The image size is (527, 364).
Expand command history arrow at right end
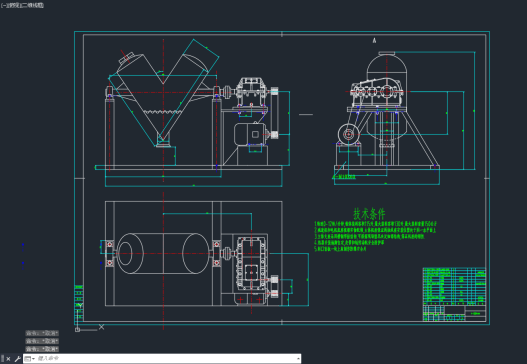coord(298,359)
